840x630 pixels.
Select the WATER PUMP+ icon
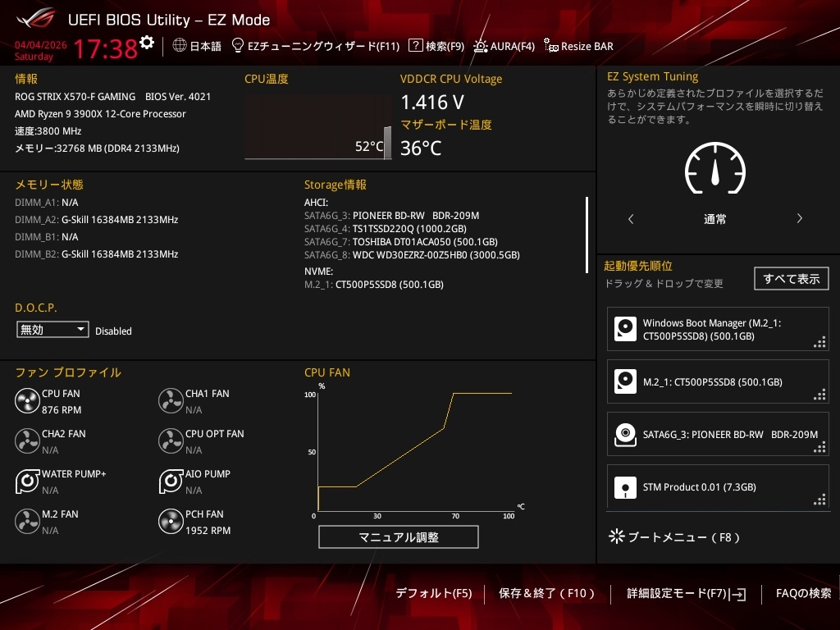pyautogui.click(x=26, y=481)
